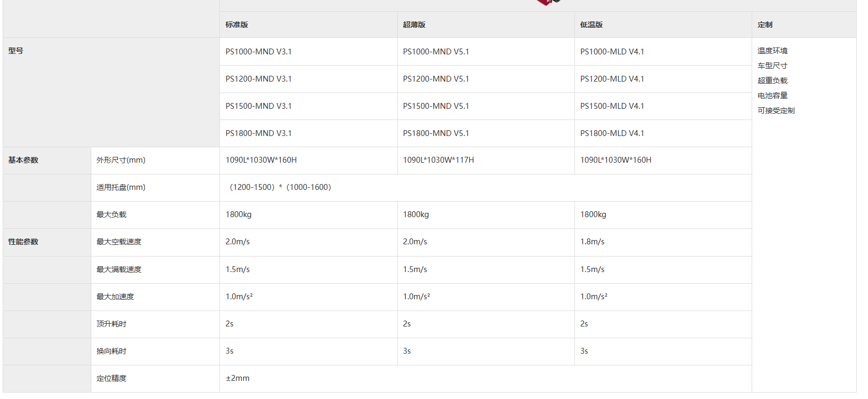Select the 超重负载 customization item

[x=772, y=81]
